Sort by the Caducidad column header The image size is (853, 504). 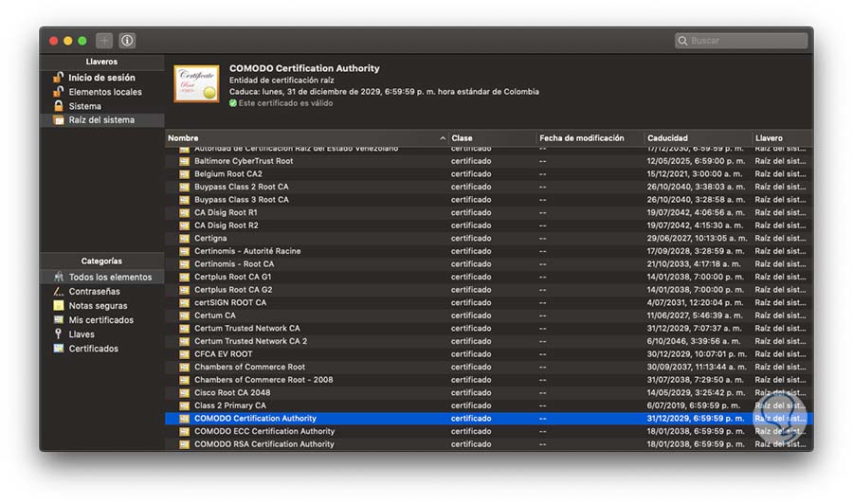[x=698, y=138]
